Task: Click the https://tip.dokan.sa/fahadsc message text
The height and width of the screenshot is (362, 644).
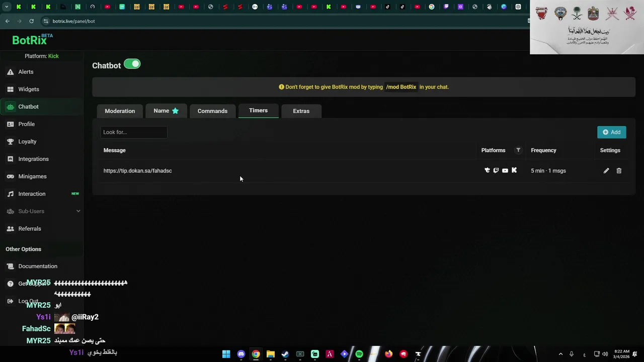Action: (x=137, y=171)
